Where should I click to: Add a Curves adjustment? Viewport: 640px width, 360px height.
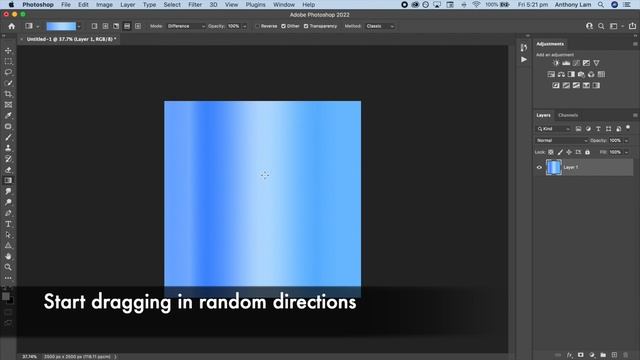576,63
